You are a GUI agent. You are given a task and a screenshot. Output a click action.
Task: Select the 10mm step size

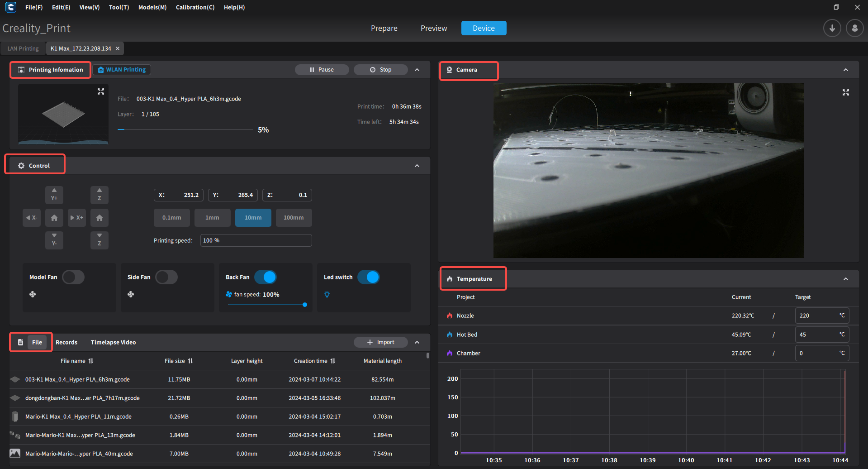(x=253, y=218)
